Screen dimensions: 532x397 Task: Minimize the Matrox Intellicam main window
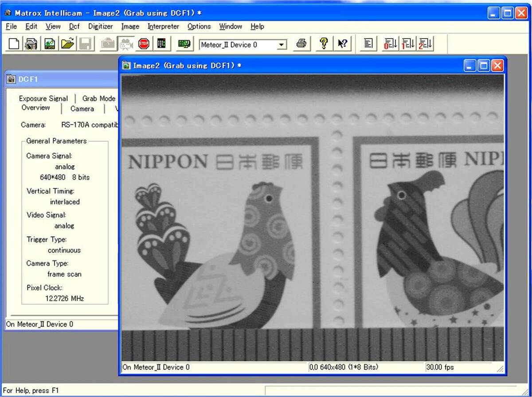coord(494,13)
